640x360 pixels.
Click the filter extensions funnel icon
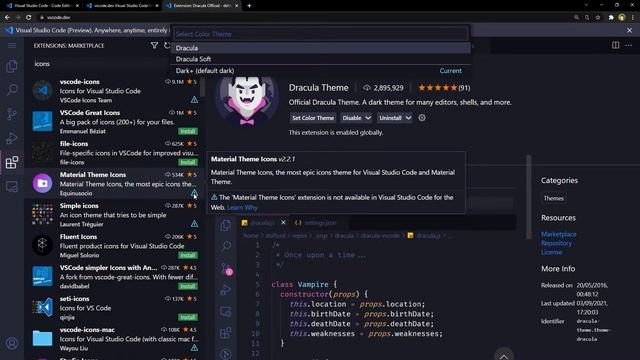coord(154,45)
